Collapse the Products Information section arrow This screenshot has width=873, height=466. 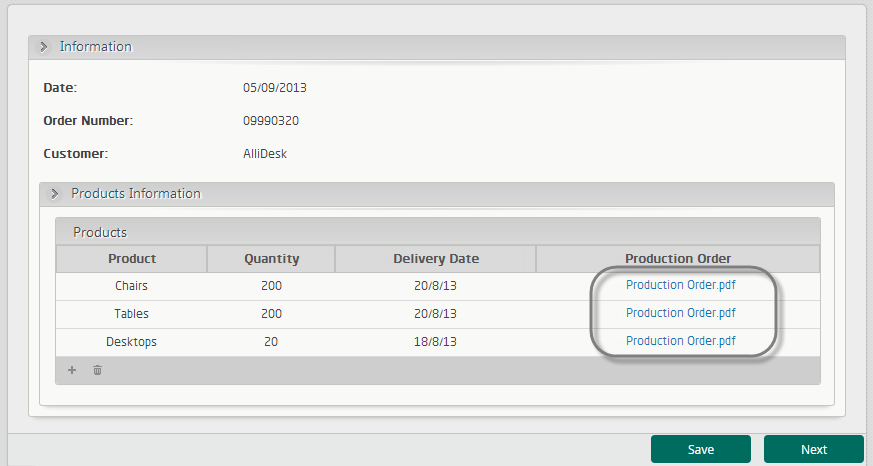pyautogui.click(x=55, y=194)
